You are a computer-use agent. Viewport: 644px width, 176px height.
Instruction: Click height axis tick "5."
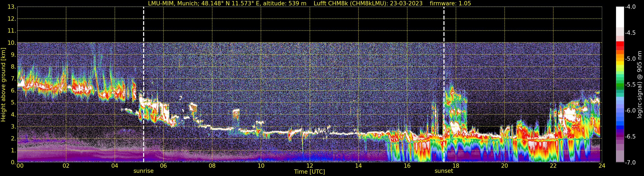click(13, 102)
